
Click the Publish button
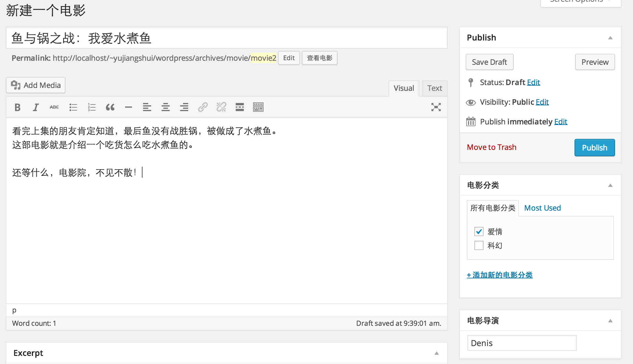click(x=594, y=147)
